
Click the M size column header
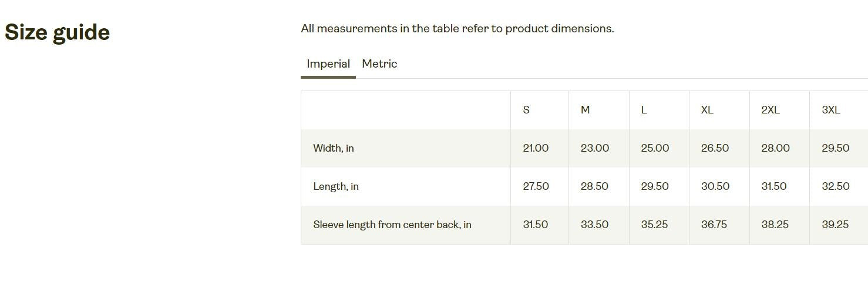click(585, 110)
